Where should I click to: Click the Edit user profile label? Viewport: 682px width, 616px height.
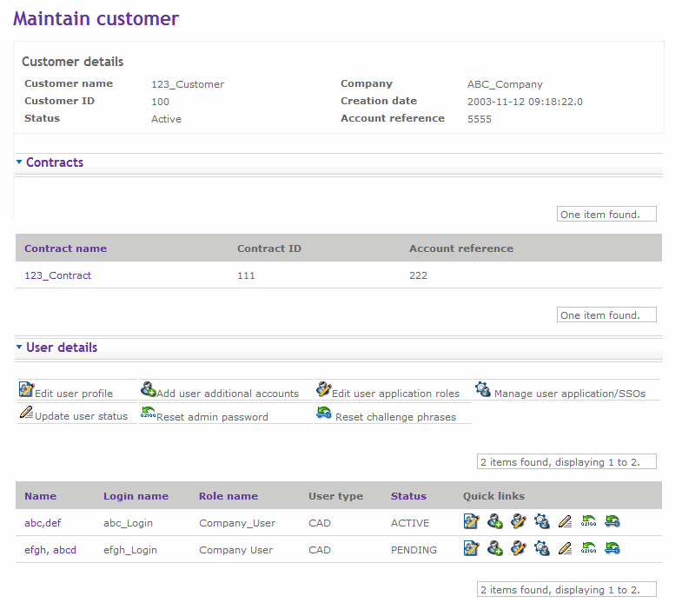click(x=74, y=394)
